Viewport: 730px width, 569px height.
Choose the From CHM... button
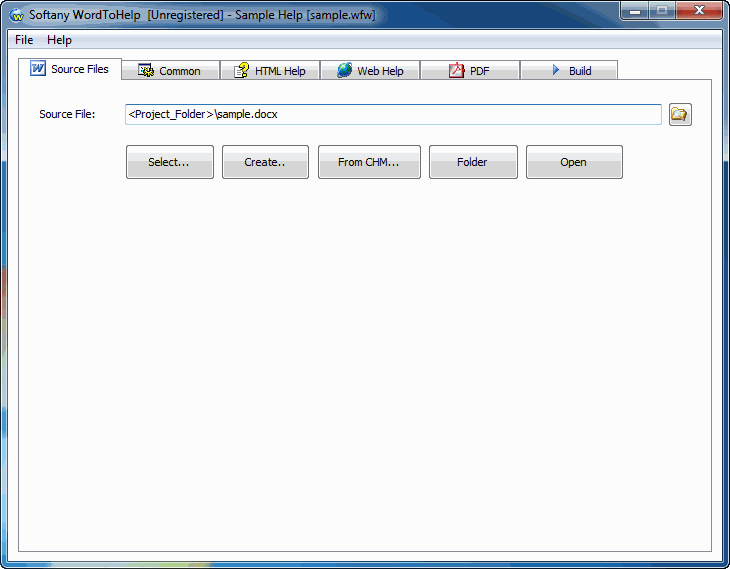click(369, 162)
